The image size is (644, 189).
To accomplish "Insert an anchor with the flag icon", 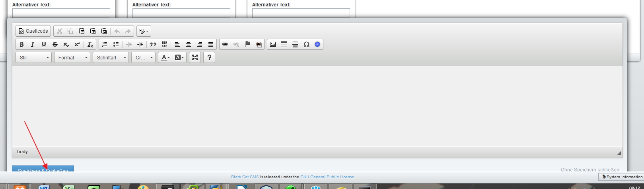I will click(x=247, y=44).
